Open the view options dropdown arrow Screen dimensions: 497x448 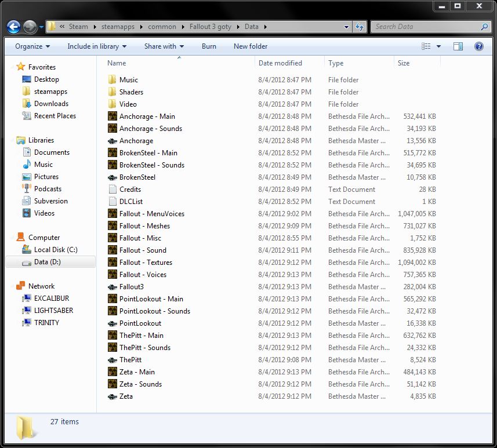pos(438,46)
